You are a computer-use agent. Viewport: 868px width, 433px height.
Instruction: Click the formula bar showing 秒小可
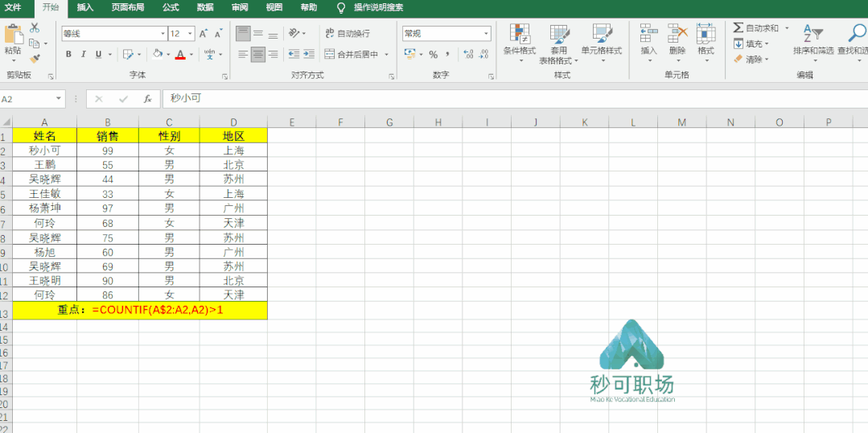click(x=515, y=99)
